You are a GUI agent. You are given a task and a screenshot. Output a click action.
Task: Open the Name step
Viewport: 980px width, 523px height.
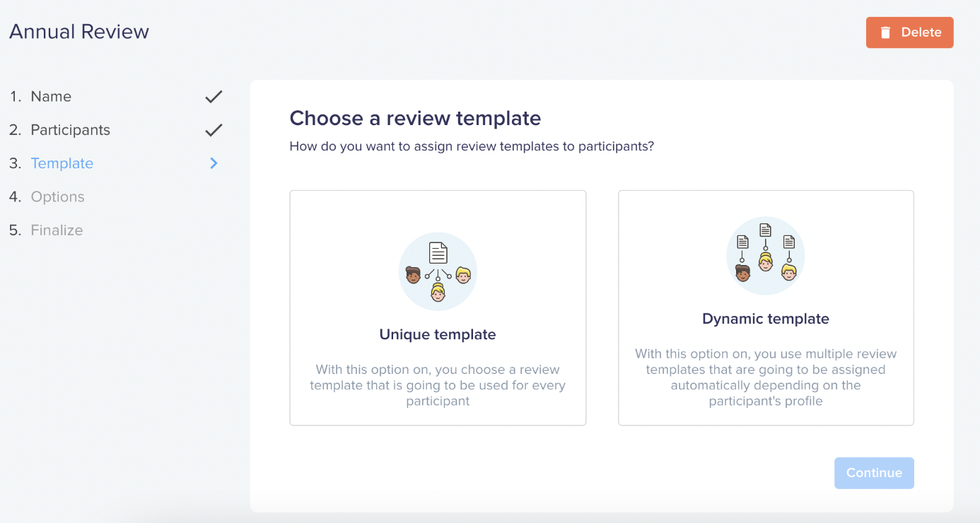click(x=51, y=97)
